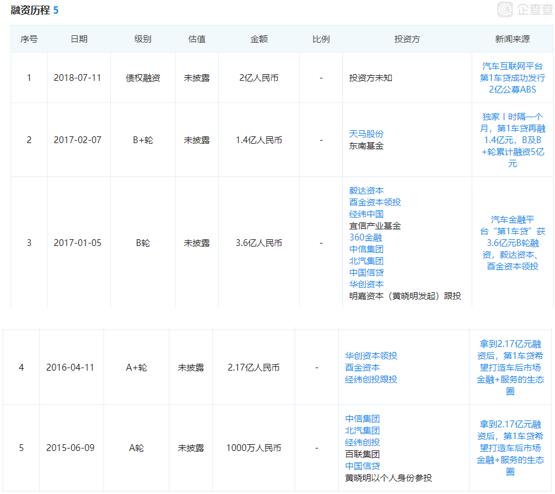Open 华创资本 link in the B轮 row
Screen dimensions: 555x494
pos(366,284)
